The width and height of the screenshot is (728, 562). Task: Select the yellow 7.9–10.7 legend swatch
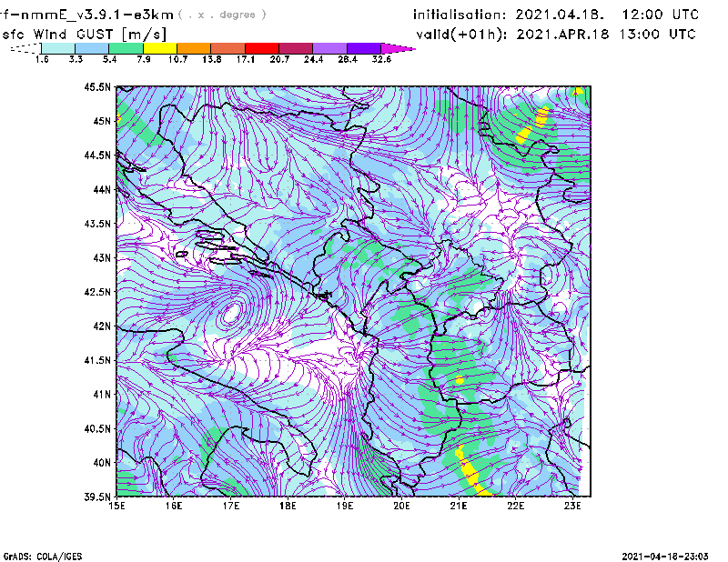160,48
